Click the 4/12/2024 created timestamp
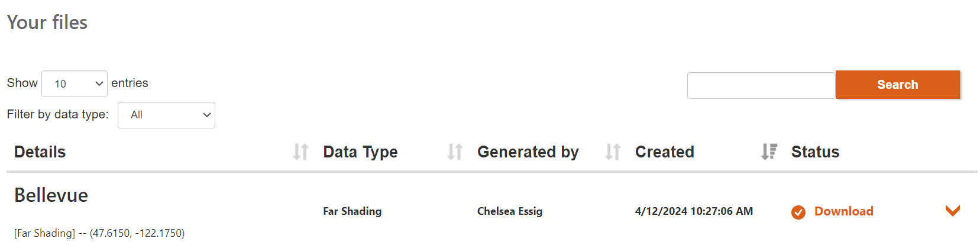The image size is (980, 248). tap(693, 211)
